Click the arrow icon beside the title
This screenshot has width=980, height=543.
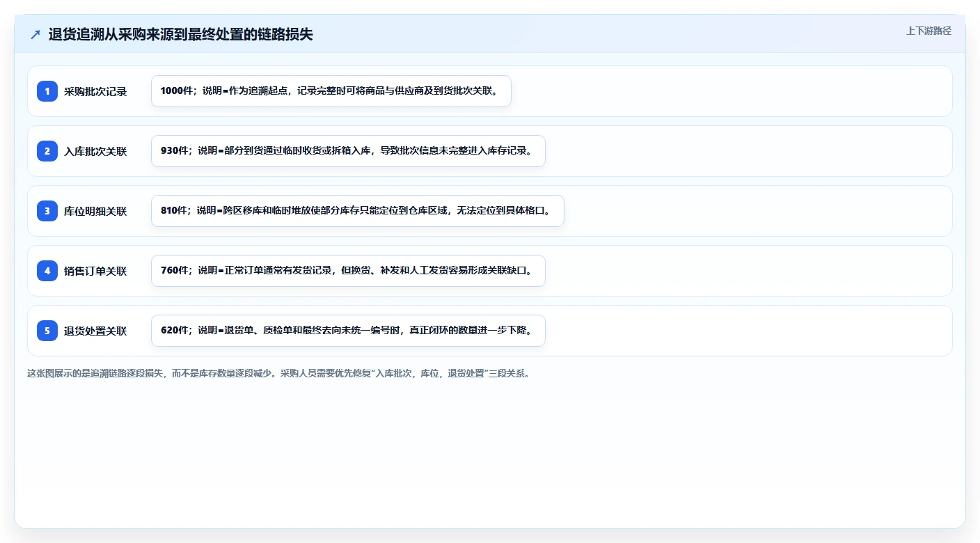35,35
